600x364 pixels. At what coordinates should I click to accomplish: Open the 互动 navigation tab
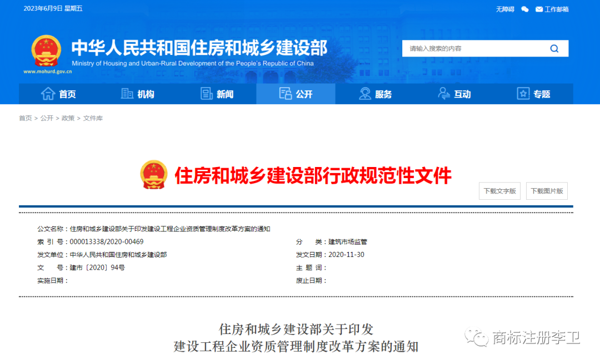(454, 94)
